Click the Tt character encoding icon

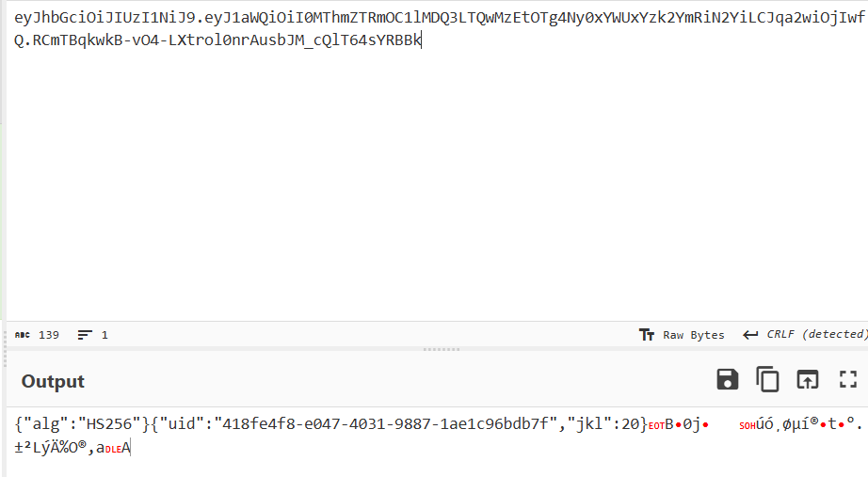646,335
